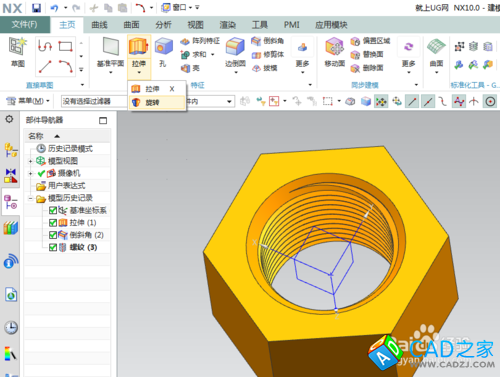Switch to the 曲线 ribbon tab
This screenshot has width=500, height=377.
point(100,25)
